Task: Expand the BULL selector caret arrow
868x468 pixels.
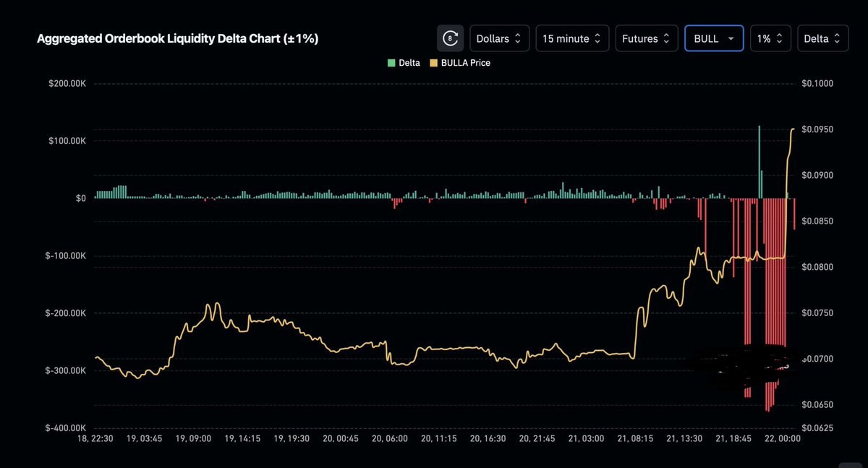Action: (x=731, y=39)
